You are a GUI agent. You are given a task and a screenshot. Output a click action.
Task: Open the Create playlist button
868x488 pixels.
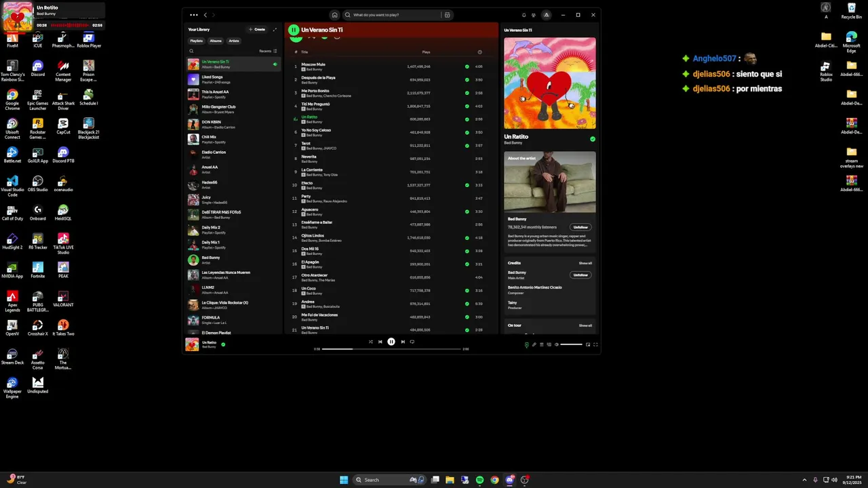point(257,30)
